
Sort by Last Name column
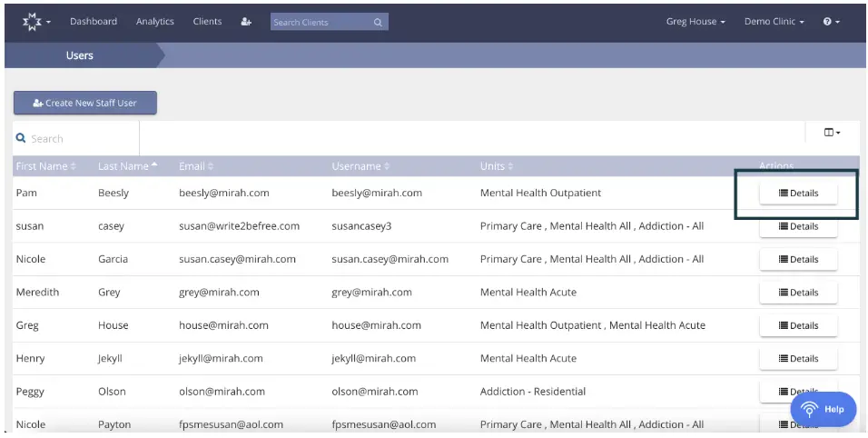pyautogui.click(x=127, y=166)
